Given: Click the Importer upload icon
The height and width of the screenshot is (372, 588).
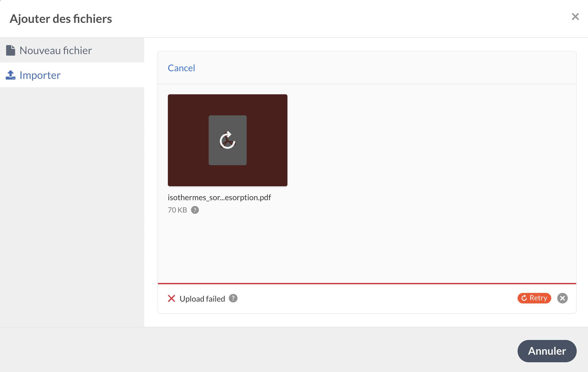Looking at the screenshot, I should (11, 75).
